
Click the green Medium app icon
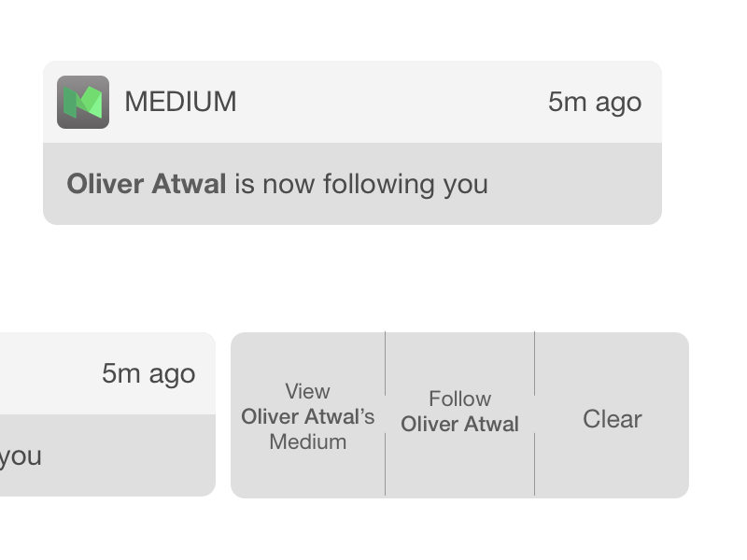click(x=83, y=102)
